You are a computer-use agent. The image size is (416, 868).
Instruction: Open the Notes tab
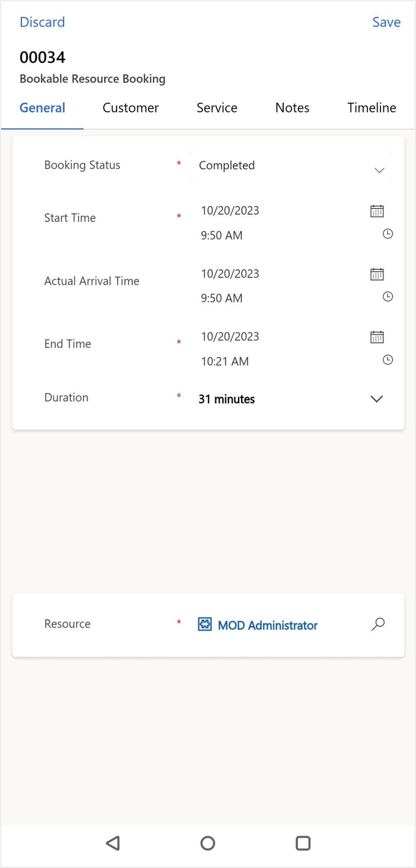coord(292,108)
